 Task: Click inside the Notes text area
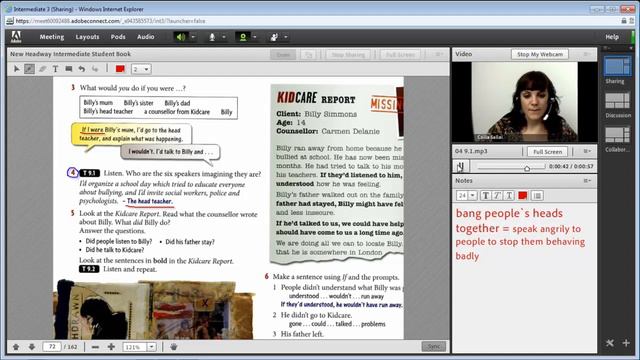[x=524, y=278]
